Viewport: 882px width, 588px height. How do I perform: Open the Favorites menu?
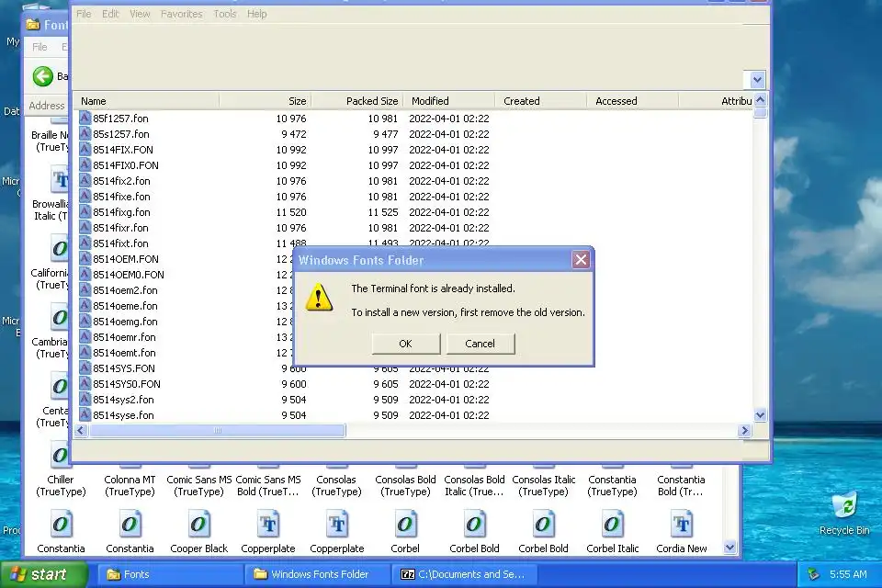(181, 14)
